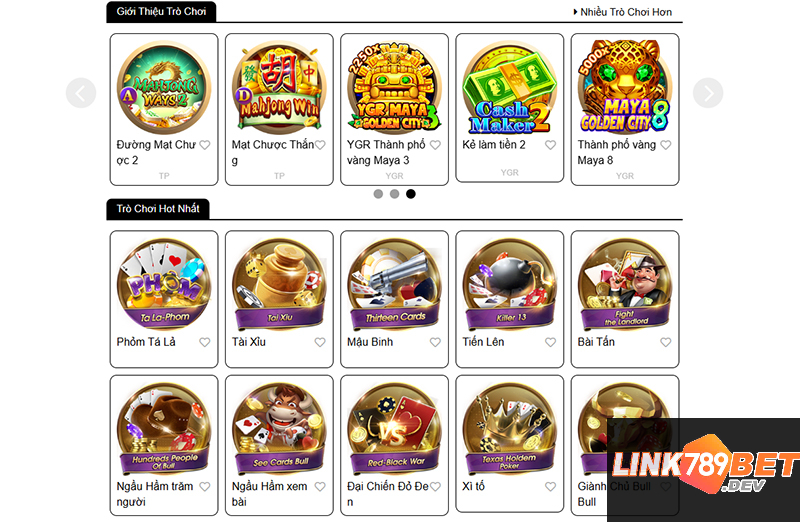Image resolution: width=800 pixels, height=522 pixels.
Task: Open the Mahjong Ways 2 game icon
Action: click(164, 87)
